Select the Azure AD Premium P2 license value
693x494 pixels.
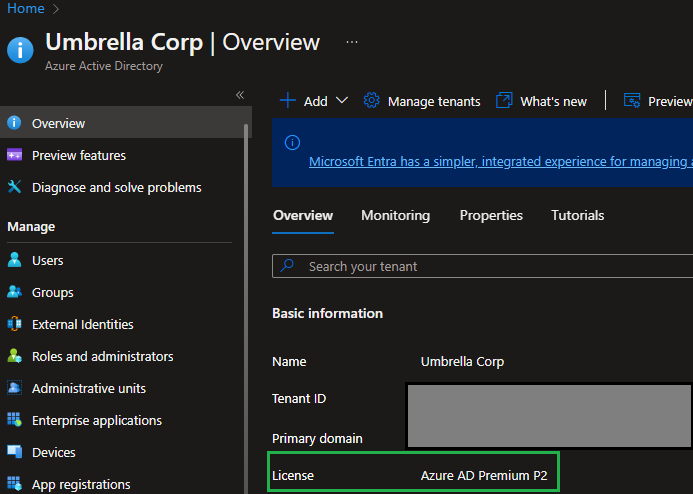(484, 476)
